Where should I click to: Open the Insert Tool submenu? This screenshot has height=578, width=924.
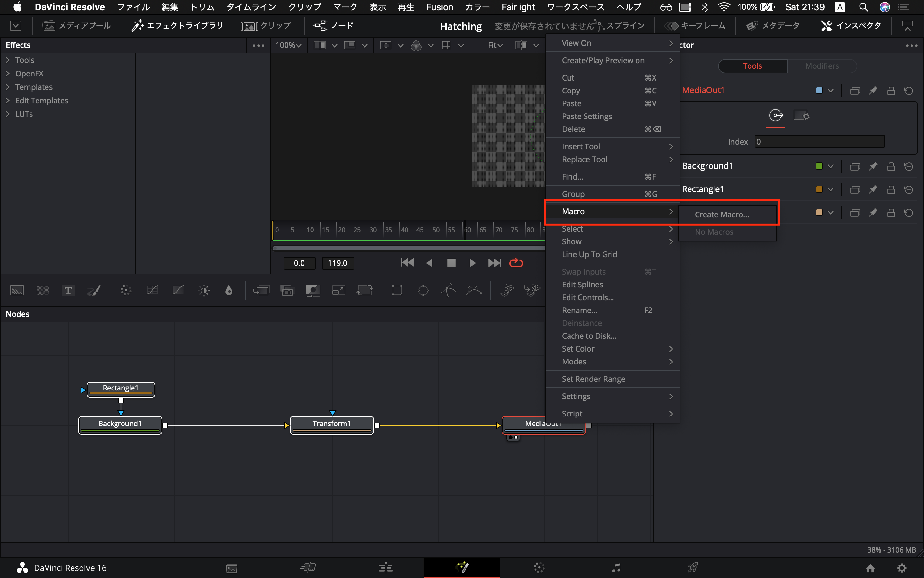tap(612, 146)
